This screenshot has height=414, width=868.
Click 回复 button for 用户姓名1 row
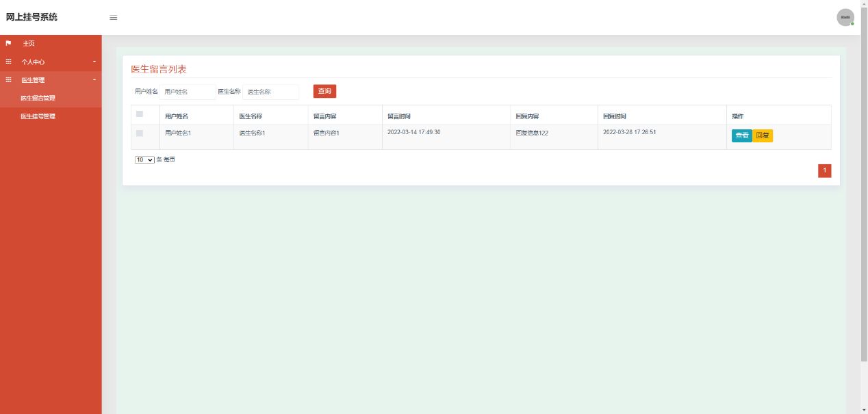pyautogui.click(x=763, y=135)
